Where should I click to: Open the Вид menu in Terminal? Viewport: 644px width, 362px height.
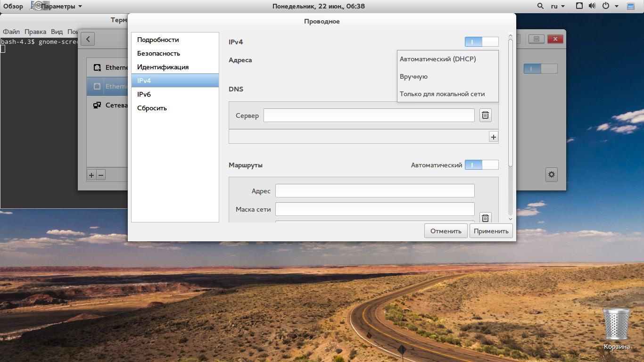57,32
